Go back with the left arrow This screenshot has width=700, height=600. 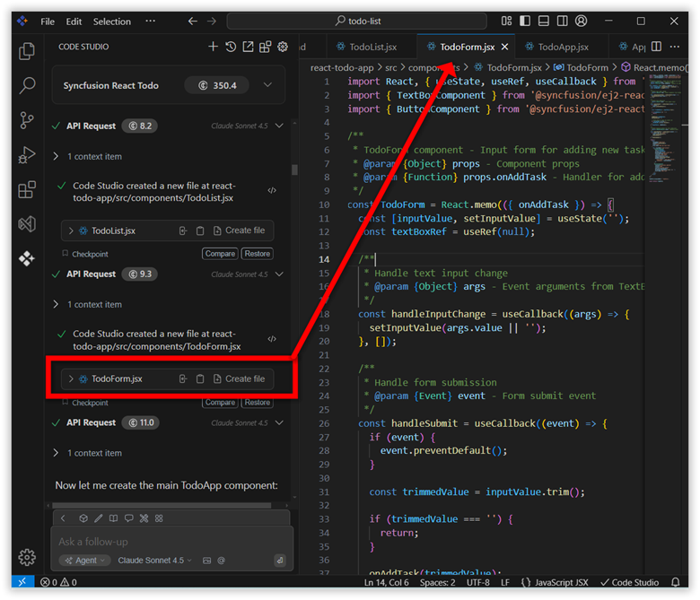(x=192, y=21)
